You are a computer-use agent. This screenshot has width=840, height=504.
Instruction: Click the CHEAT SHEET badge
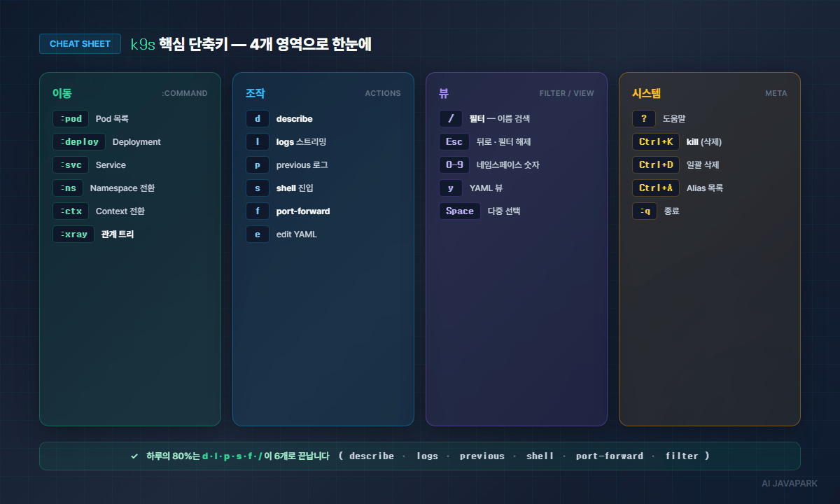pyautogui.click(x=80, y=44)
